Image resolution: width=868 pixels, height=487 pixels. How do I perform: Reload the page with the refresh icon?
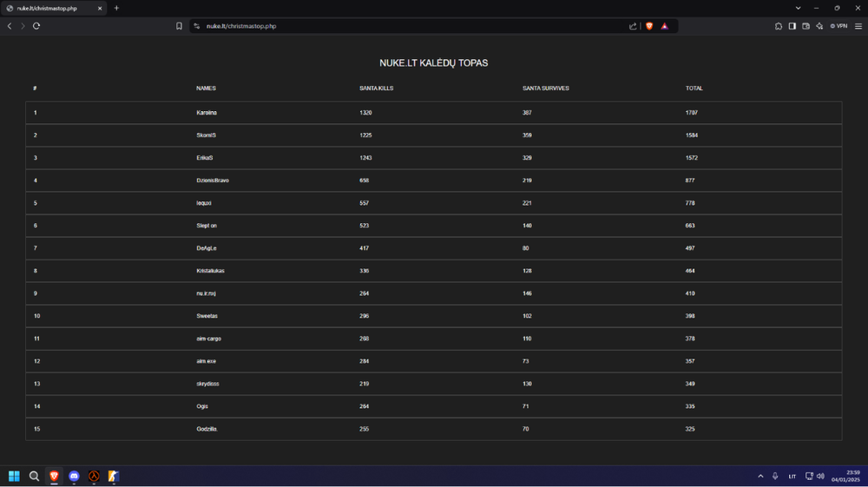pyautogui.click(x=36, y=26)
